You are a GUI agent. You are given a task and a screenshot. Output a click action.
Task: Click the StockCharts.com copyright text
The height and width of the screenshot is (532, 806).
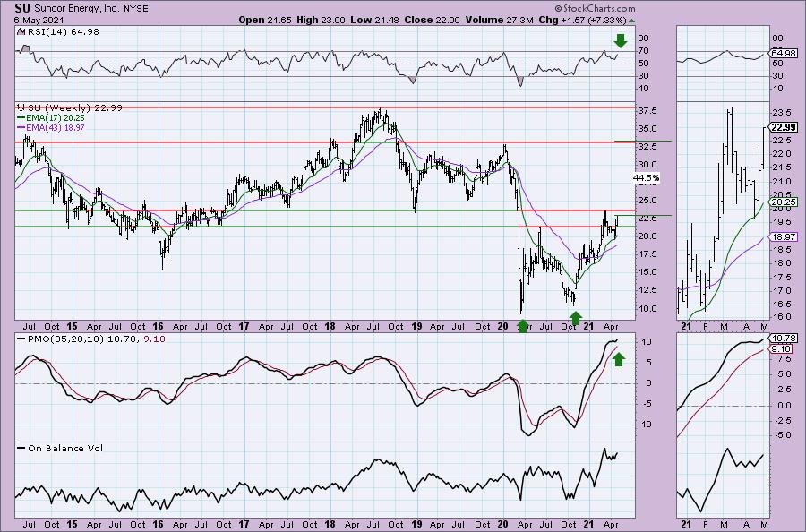click(595, 8)
